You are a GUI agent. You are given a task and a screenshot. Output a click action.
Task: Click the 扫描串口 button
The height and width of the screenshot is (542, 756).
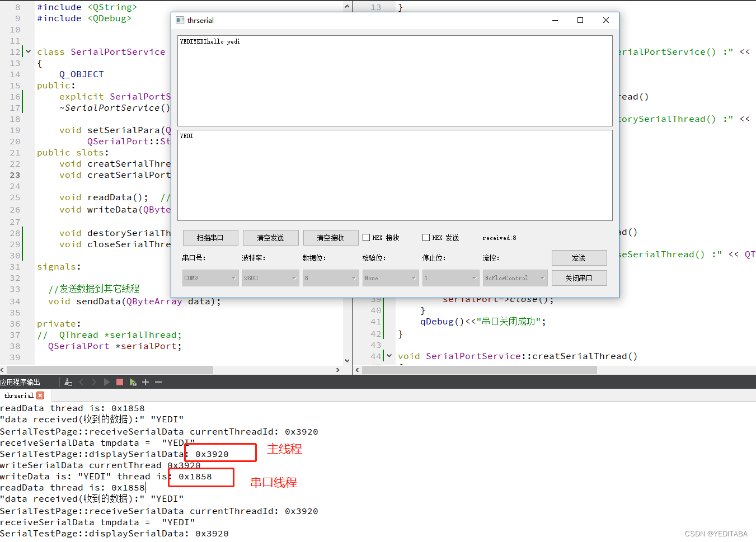click(x=210, y=238)
